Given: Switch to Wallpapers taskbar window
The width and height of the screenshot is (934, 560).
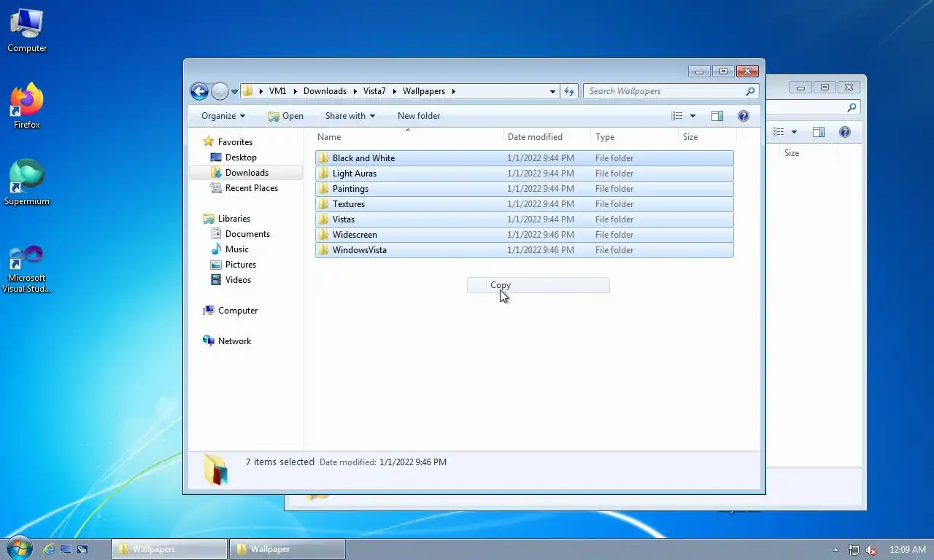Looking at the screenshot, I should (169, 549).
